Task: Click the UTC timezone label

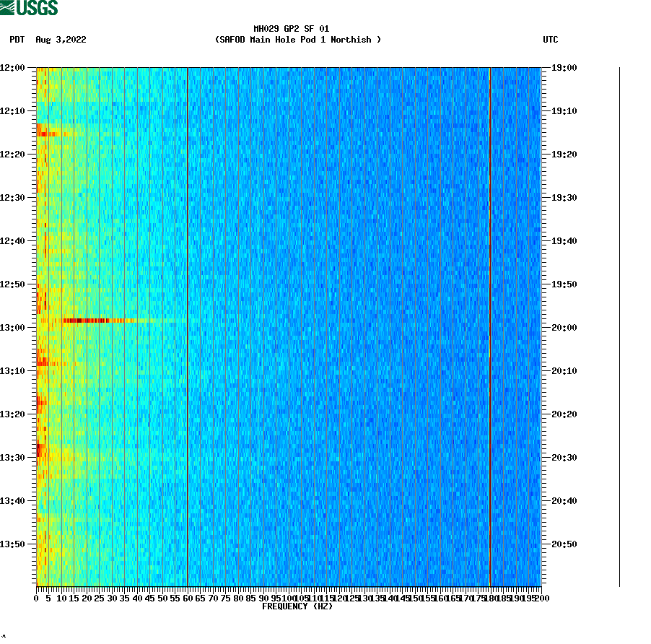Action: [552, 40]
